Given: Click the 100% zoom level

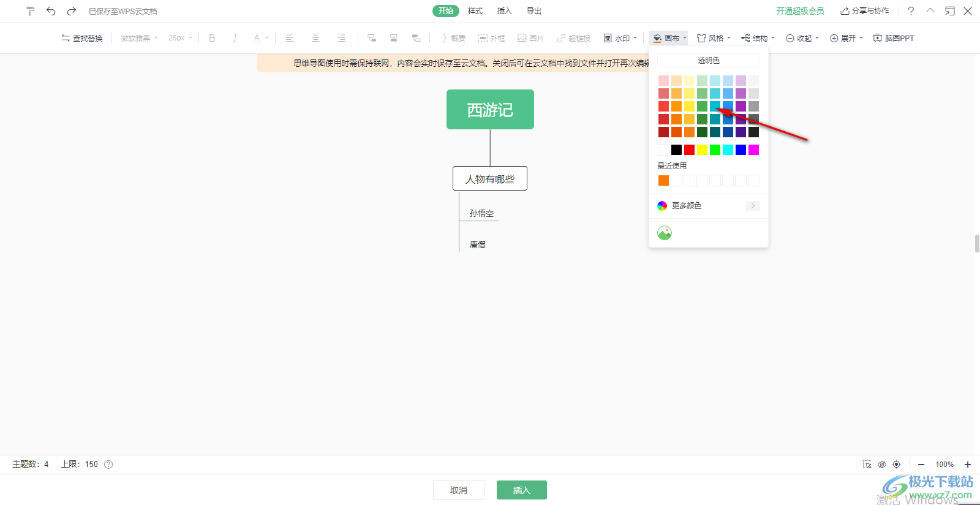Looking at the screenshot, I should point(944,465).
